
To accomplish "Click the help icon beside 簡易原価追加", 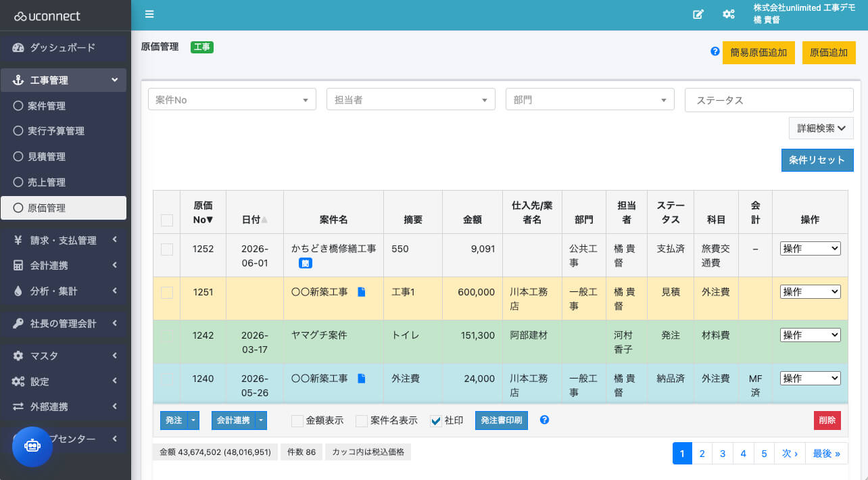I will [715, 51].
